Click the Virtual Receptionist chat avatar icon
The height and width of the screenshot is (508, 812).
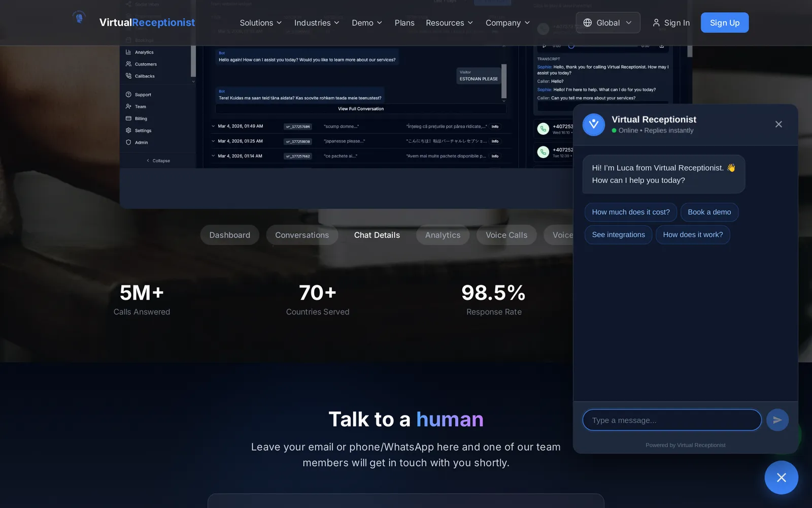[593, 124]
